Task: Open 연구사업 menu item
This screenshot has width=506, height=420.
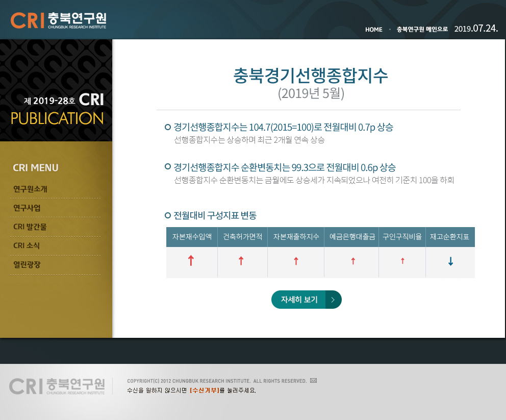Action: click(x=27, y=208)
